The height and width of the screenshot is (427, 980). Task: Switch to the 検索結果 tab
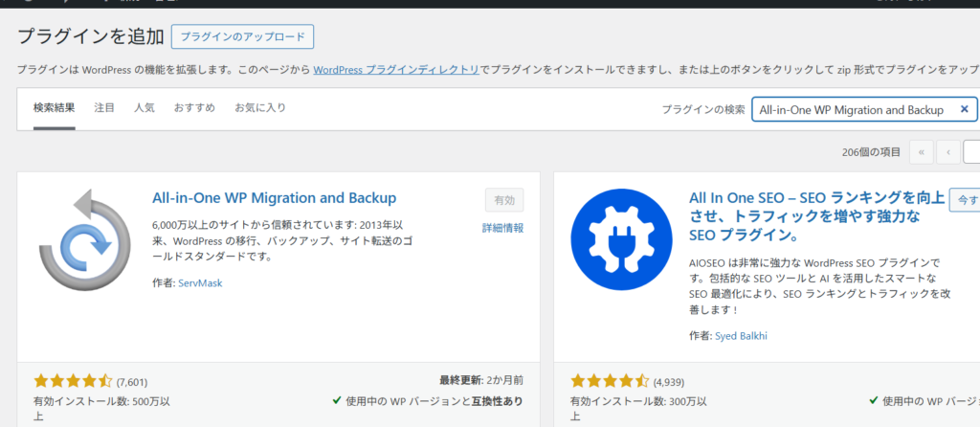(x=54, y=108)
